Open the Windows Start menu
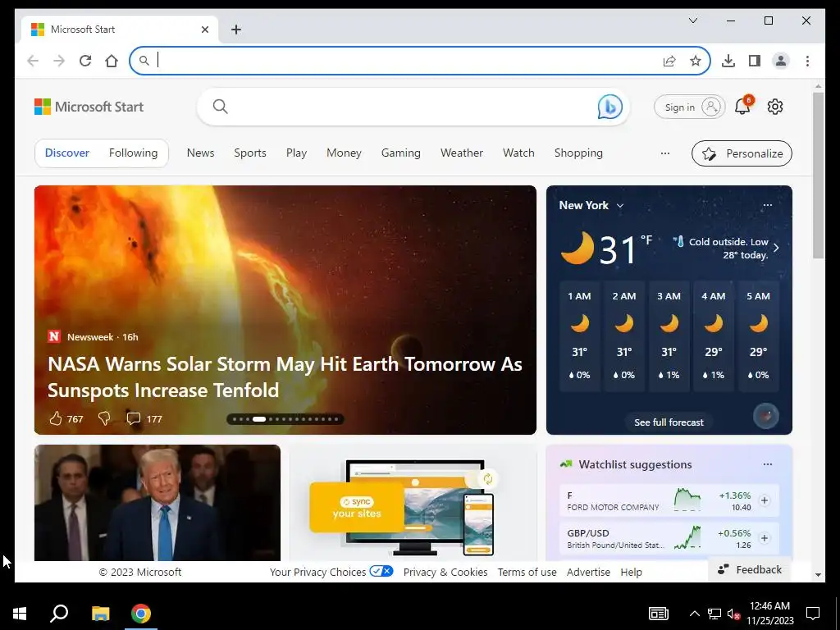This screenshot has width=840, height=630. [x=20, y=614]
